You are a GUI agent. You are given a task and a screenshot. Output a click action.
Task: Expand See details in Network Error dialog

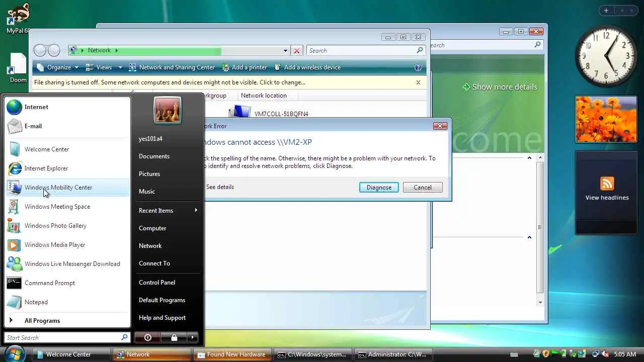tap(220, 187)
